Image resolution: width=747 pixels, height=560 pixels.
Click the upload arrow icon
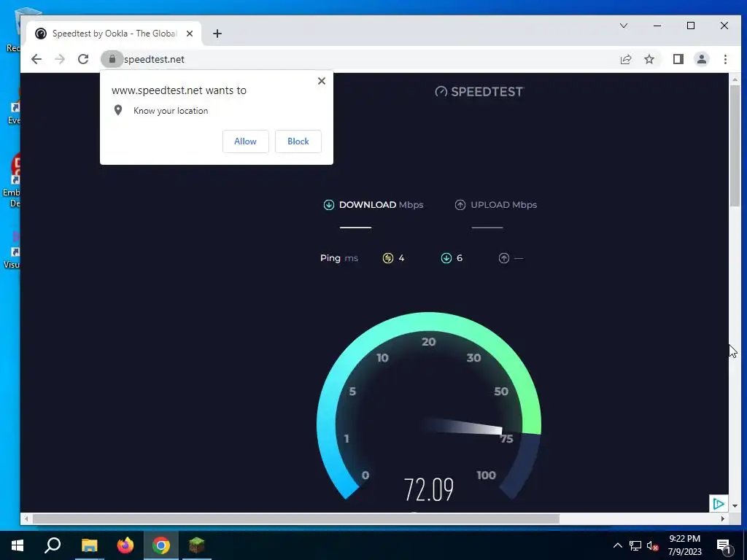pyautogui.click(x=460, y=205)
